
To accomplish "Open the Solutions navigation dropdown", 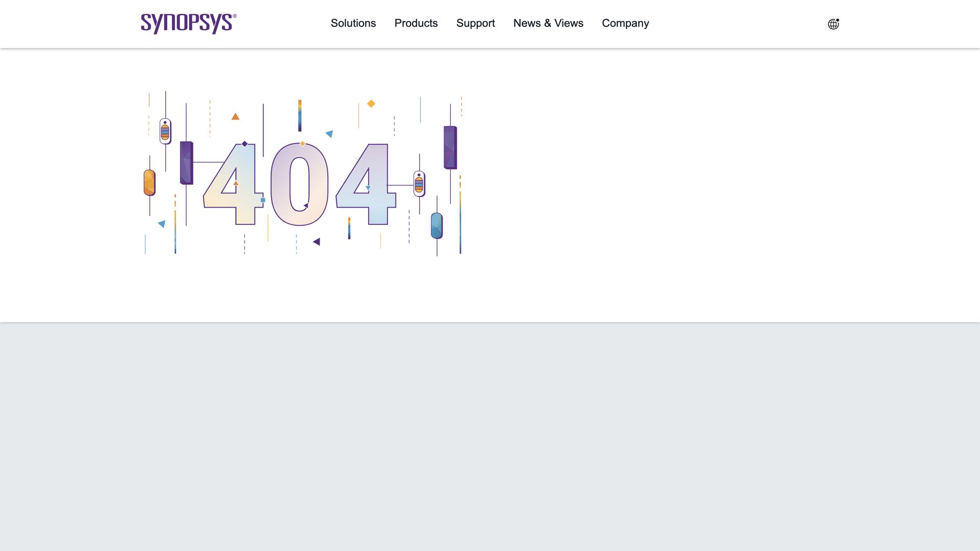I will (x=353, y=23).
